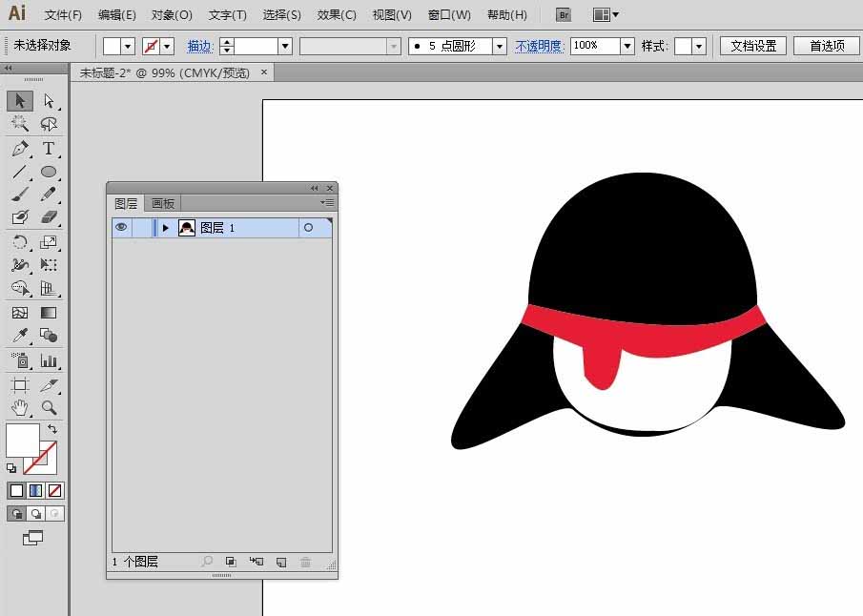Click the 首选项 button
This screenshot has width=863, height=616.
tap(827, 46)
